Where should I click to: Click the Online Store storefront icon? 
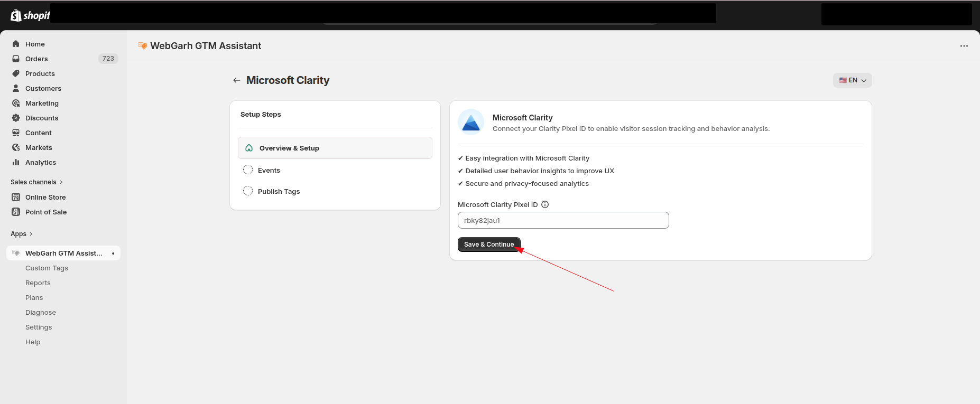[x=16, y=197]
